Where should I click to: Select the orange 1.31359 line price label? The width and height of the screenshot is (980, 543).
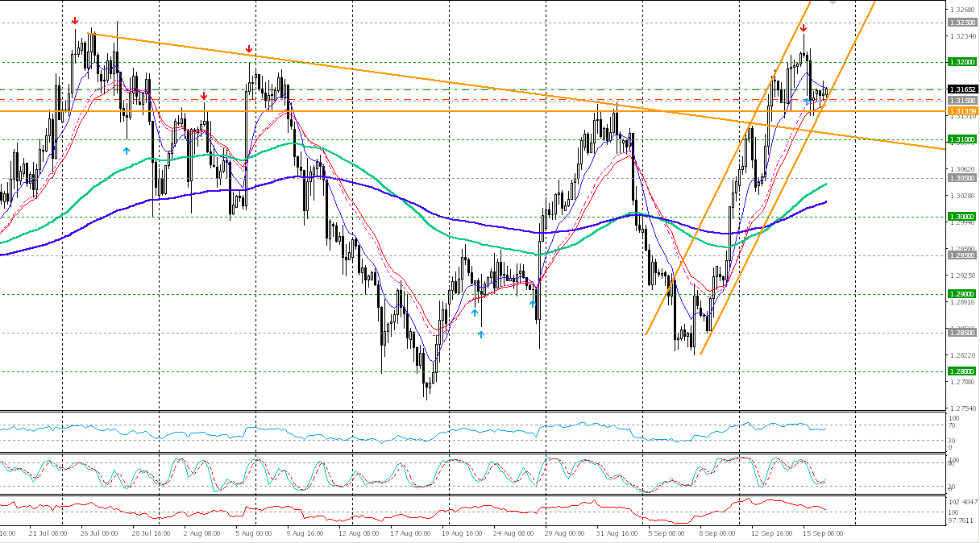[963, 110]
